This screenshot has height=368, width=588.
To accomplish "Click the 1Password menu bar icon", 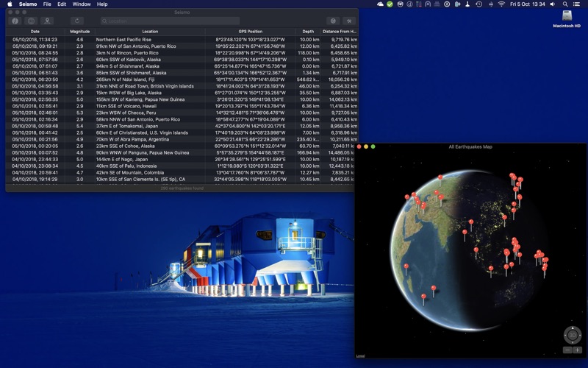I will [x=447, y=4].
